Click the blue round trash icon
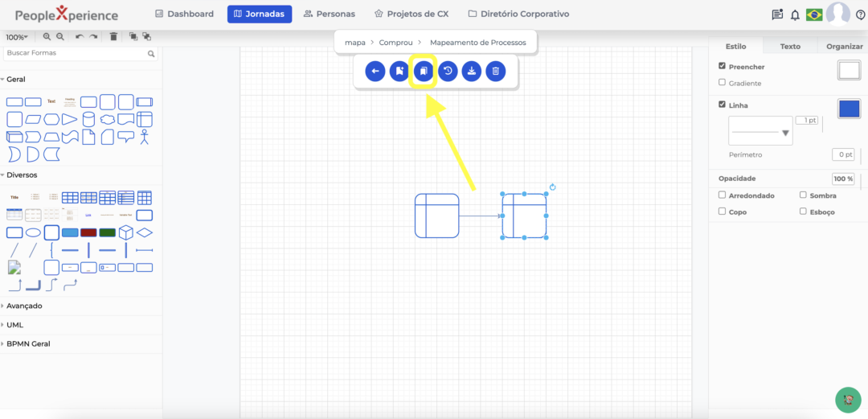The image size is (868, 419). (496, 72)
